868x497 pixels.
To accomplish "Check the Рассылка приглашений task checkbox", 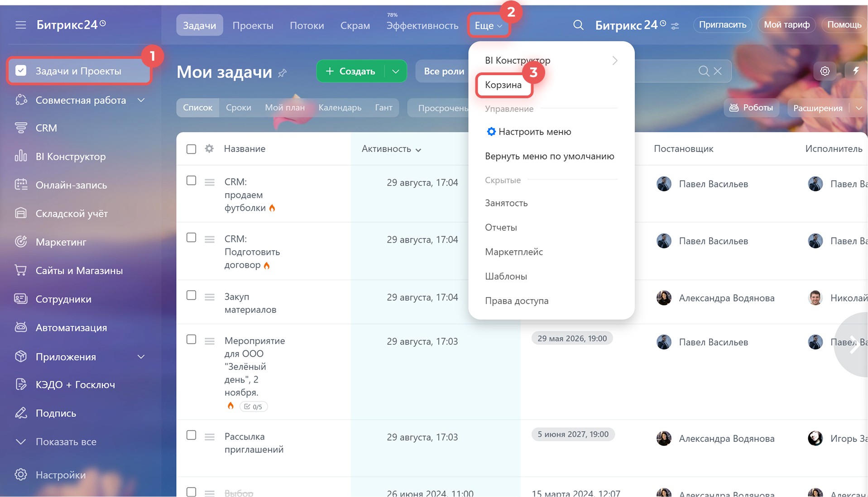I will click(191, 435).
